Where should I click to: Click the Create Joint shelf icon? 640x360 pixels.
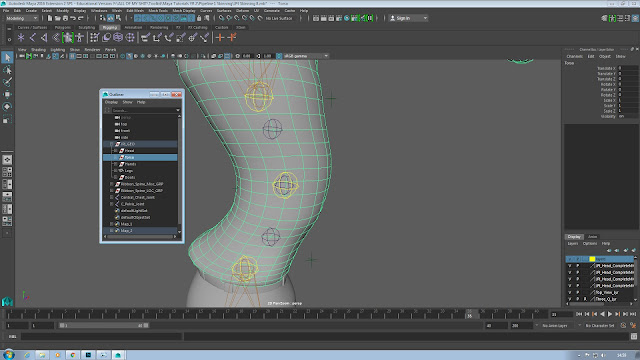[33, 38]
